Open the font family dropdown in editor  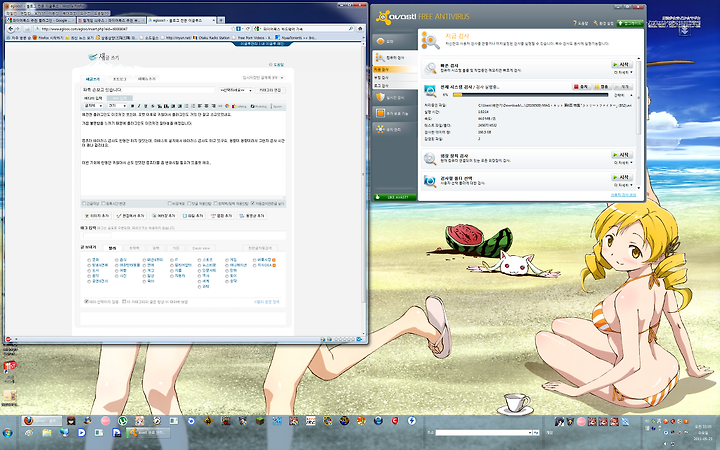(x=93, y=106)
